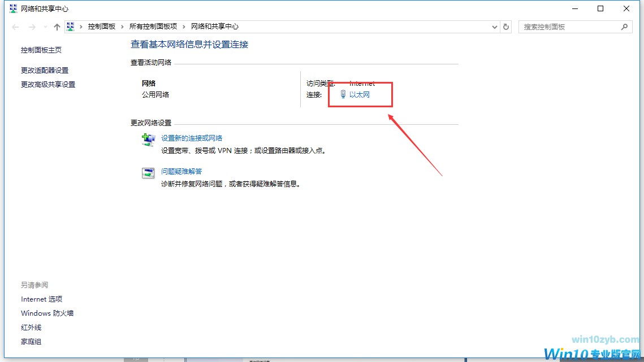Viewport: 644px width, 362px height.
Task: Open the 以太网 connection status link
Action: point(360,95)
